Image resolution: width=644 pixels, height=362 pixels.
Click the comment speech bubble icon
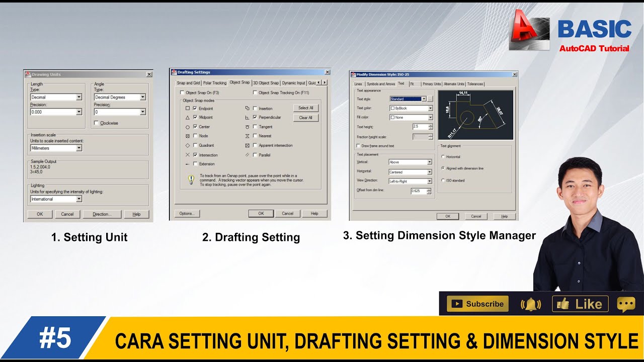(626, 304)
